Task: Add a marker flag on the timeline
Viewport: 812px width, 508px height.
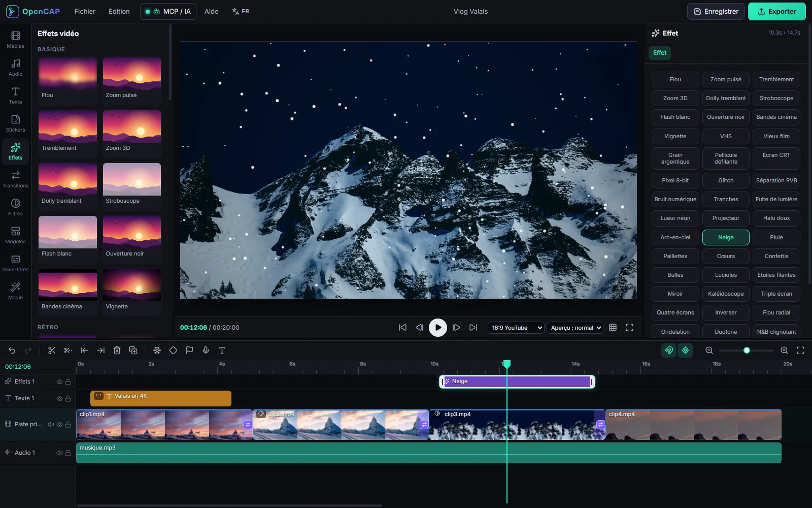Action: pos(189,350)
